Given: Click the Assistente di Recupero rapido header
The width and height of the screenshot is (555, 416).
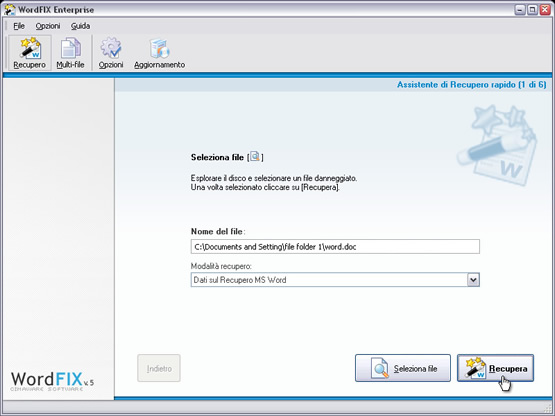Looking at the screenshot, I should [471, 85].
